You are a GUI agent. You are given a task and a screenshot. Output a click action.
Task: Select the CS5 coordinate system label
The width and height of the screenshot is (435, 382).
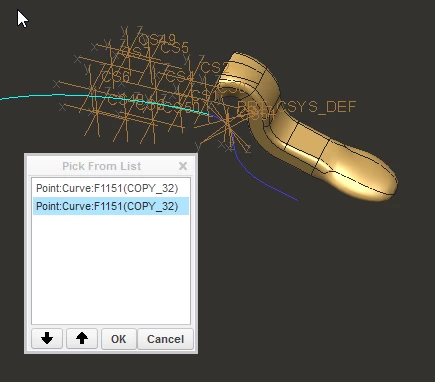(175, 48)
